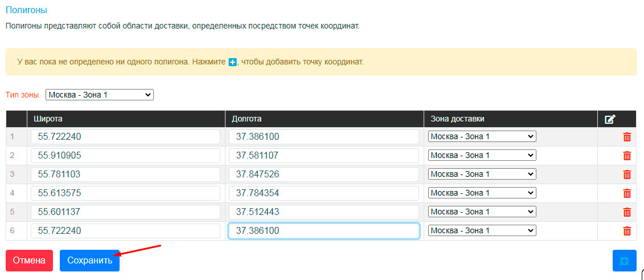Edit latitude field 55.613575

[125, 193]
